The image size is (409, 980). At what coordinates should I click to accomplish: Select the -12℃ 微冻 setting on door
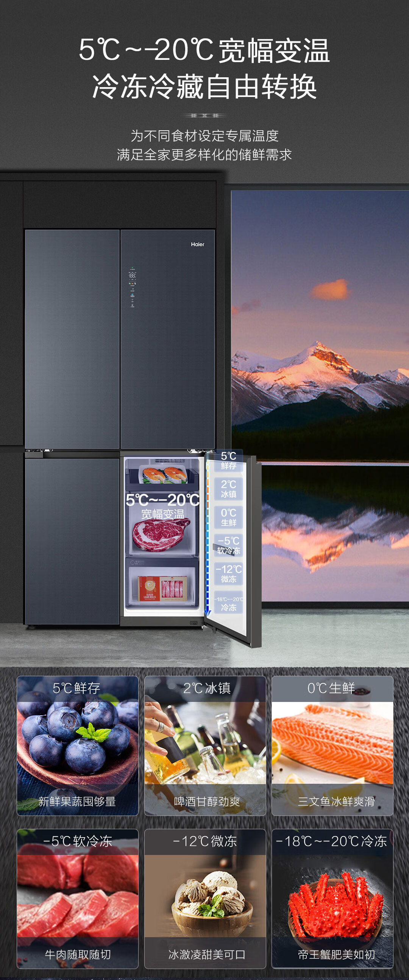coord(228,574)
